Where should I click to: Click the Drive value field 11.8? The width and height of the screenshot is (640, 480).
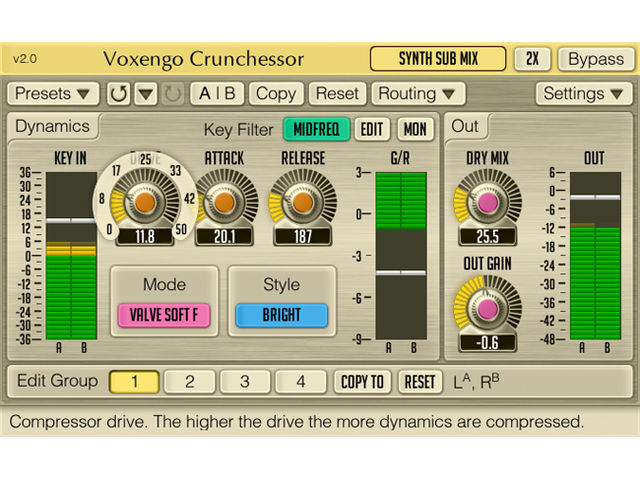145,237
